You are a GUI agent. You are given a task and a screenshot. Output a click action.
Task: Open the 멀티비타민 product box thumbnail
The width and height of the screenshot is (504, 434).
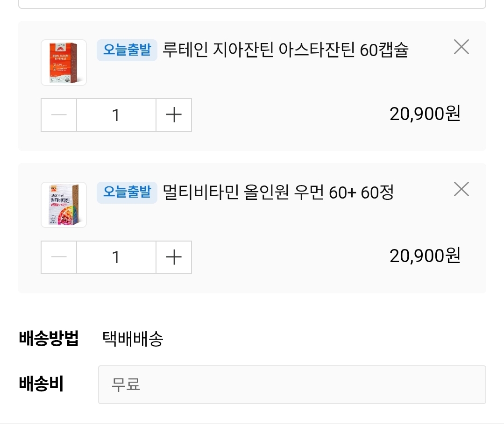point(64,205)
